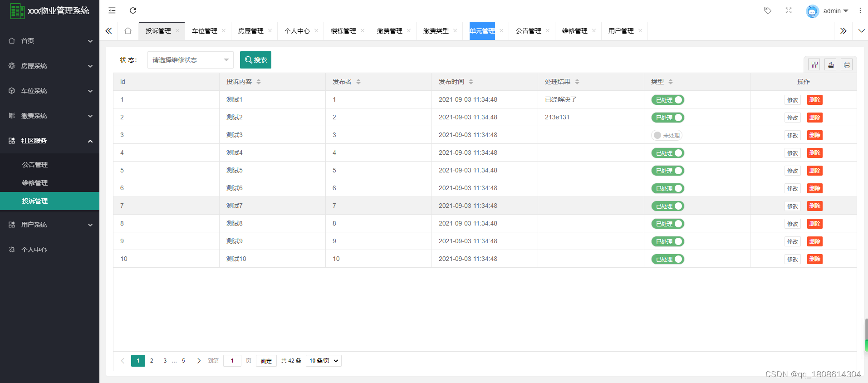
Task: Click the refresh icon in the header
Action: pos(133,10)
